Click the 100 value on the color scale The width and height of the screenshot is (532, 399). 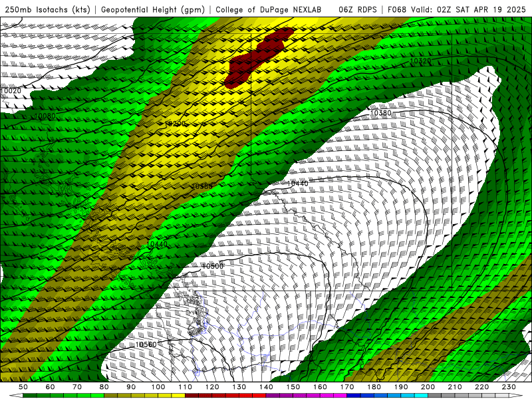click(x=158, y=387)
